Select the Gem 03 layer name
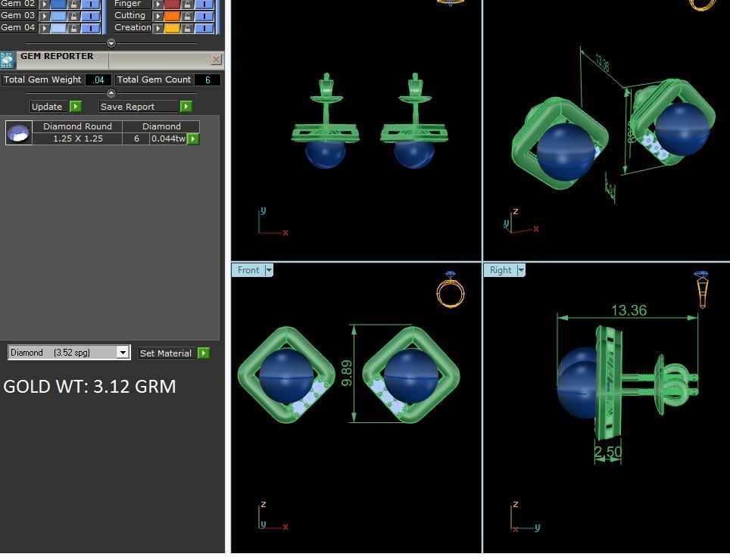 point(17,15)
